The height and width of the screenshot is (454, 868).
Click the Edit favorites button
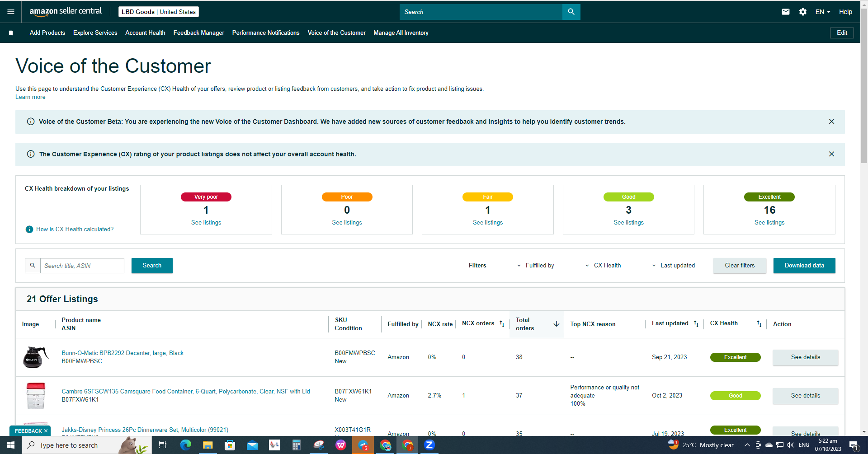(x=842, y=33)
